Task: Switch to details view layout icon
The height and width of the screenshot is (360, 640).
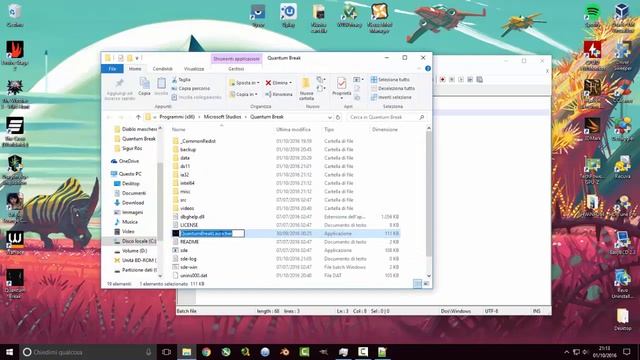Action: tap(417, 284)
